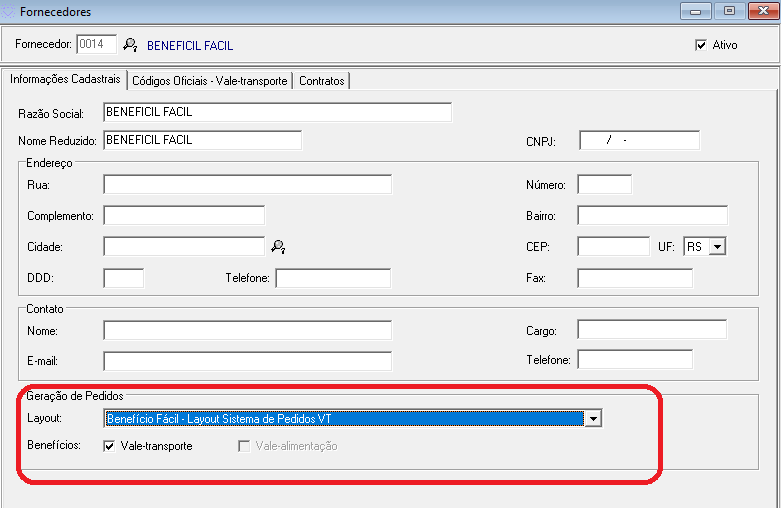Click the Razão Social text field
This screenshot has width=781, height=508.
point(277,112)
